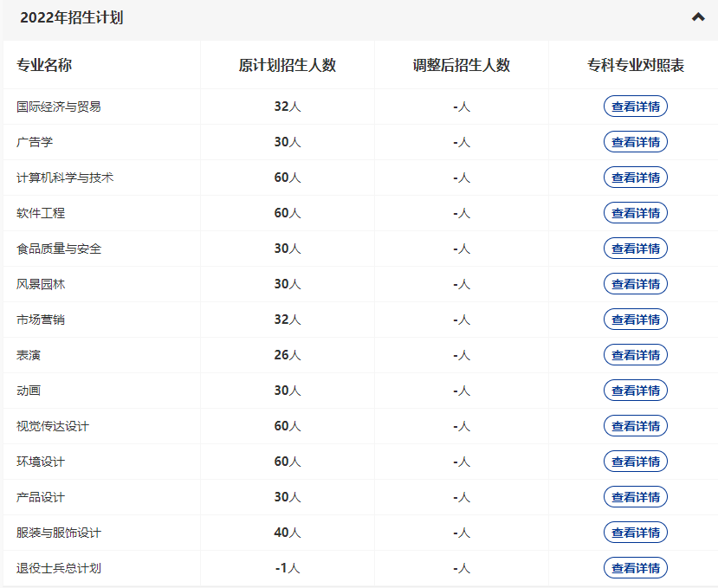The height and width of the screenshot is (588, 718).
Task: Select the major name 计算机科学与技术
Action: point(65,178)
